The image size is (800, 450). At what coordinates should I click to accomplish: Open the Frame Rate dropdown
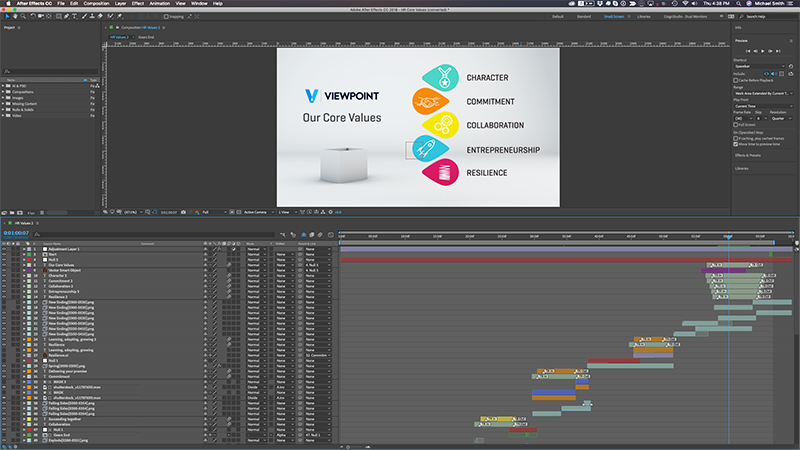(x=743, y=118)
